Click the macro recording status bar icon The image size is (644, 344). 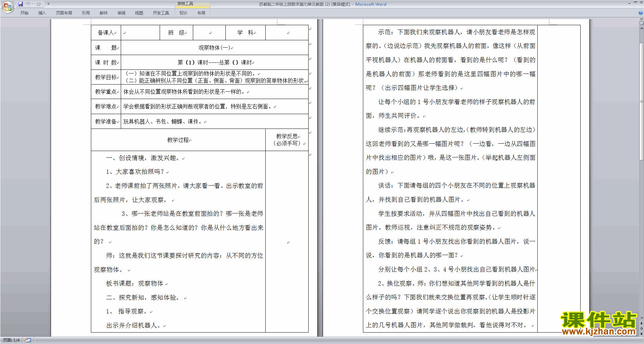click(x=29, y=340)
